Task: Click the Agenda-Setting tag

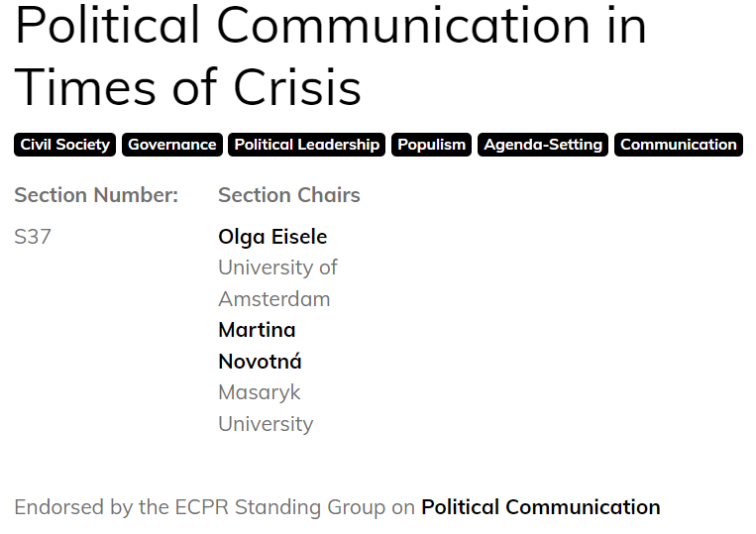Action: pos(543,145)
